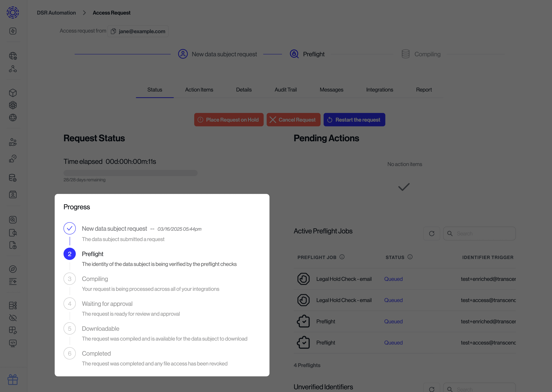Click the gift box icon at sidebar bottom
The height and width of the screenshot is (392, 552).
coord(13,380)
